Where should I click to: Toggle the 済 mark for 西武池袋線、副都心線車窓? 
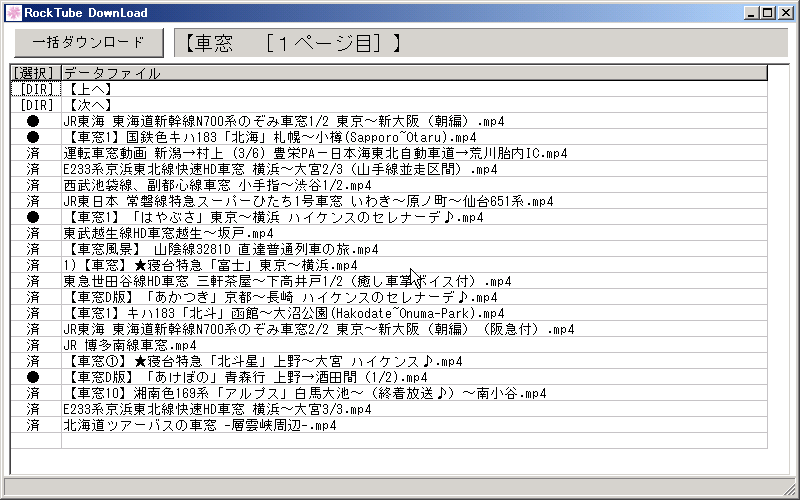click(x=33, y=185)
